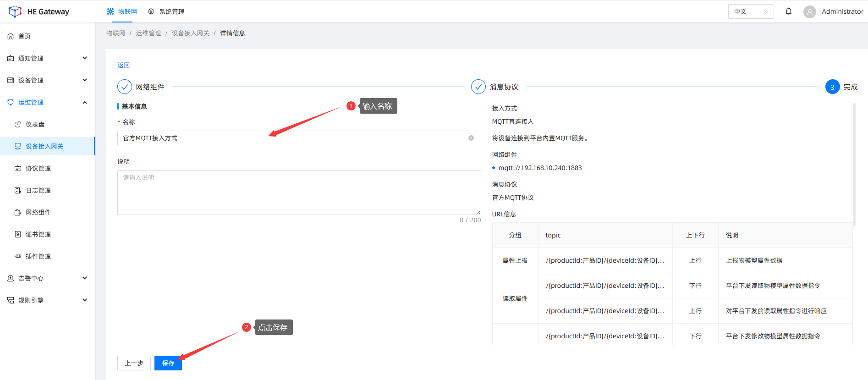
Task: Click the mqtt://192.168.10.240:1883 address
Action: tap(540, 168)
